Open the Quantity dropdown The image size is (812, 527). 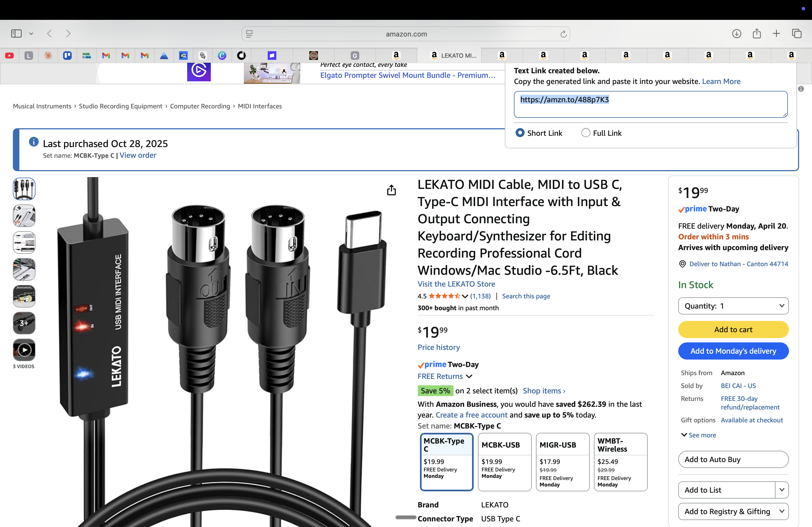coord(733,306)
